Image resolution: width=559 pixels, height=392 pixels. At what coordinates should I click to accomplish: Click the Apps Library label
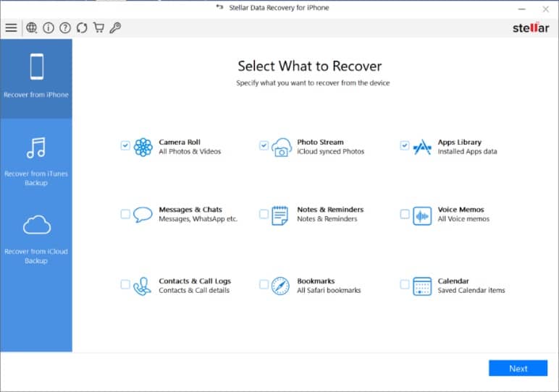click(x=460, y=142)
